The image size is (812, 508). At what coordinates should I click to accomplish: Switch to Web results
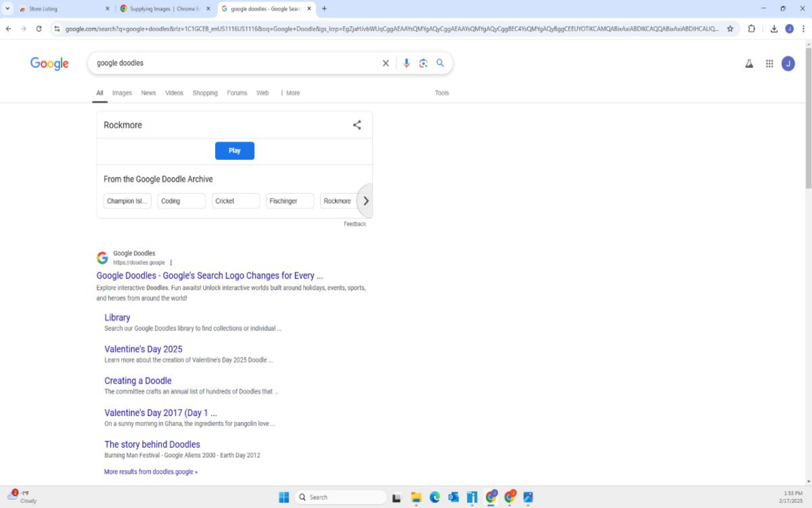click(x=263, y=93)
